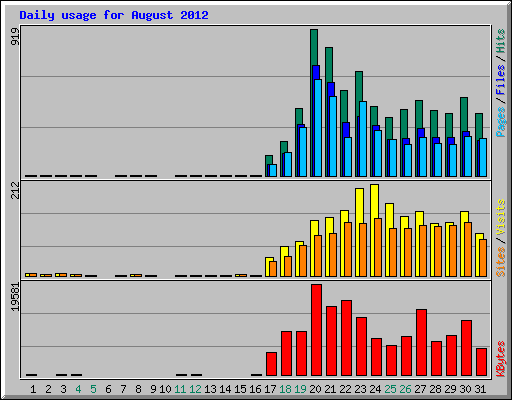Click the 919 maximum label on the hits axis
The height and width of the screenshot is (400, 512).
(x=15, y=37)
